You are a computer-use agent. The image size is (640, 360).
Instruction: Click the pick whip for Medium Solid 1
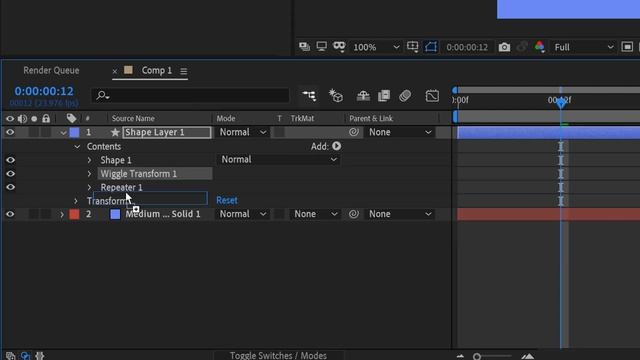click(354, 214)
